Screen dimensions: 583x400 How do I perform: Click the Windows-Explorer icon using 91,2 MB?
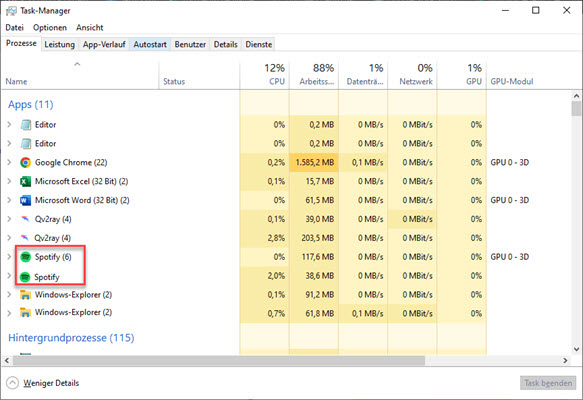coord(25,295)
